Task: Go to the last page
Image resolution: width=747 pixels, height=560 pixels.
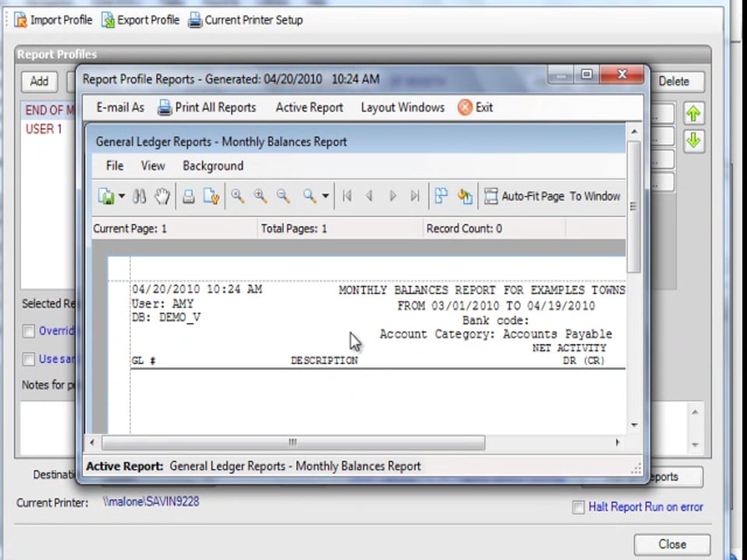Action: click(415, 196)
